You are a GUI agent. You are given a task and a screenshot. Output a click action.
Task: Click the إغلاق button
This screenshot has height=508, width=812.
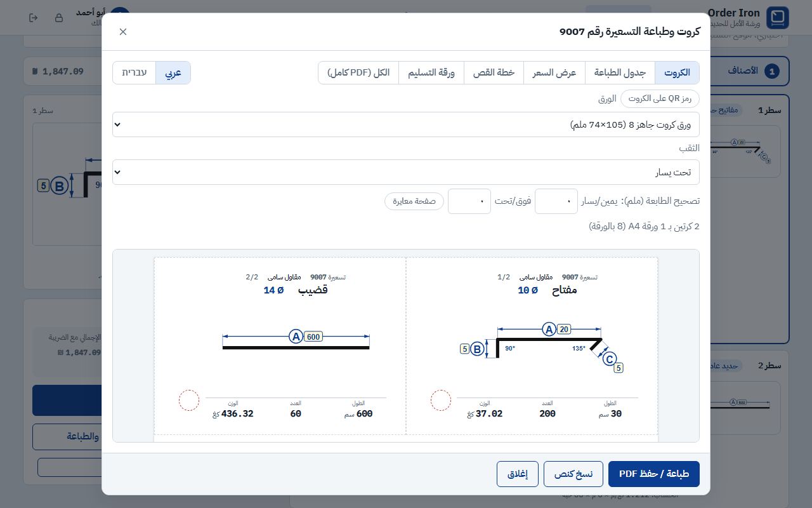click(x=518, y=474)
